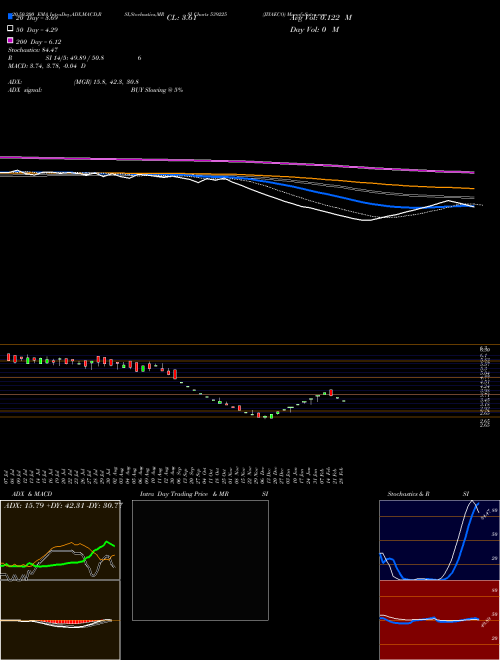This screenshot has width=500, height=660.
Task: Click the 'BUY Slowing @ 5%' signal text
Action: (x=157, y=90)
